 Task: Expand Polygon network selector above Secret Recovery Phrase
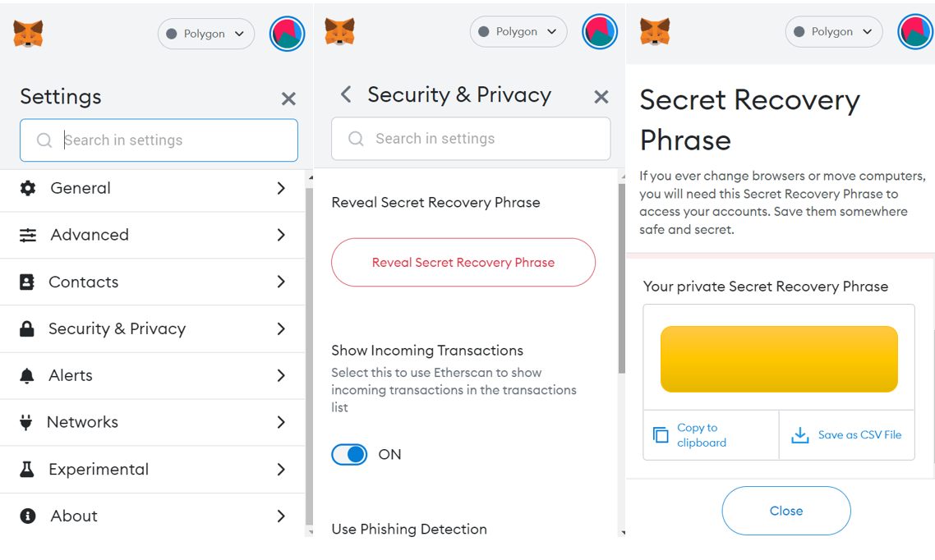(834, 31)
